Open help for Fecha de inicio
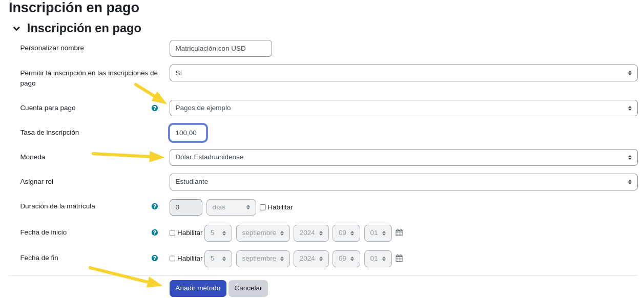The width and height of the screenshot is (644, 298). 155,232
